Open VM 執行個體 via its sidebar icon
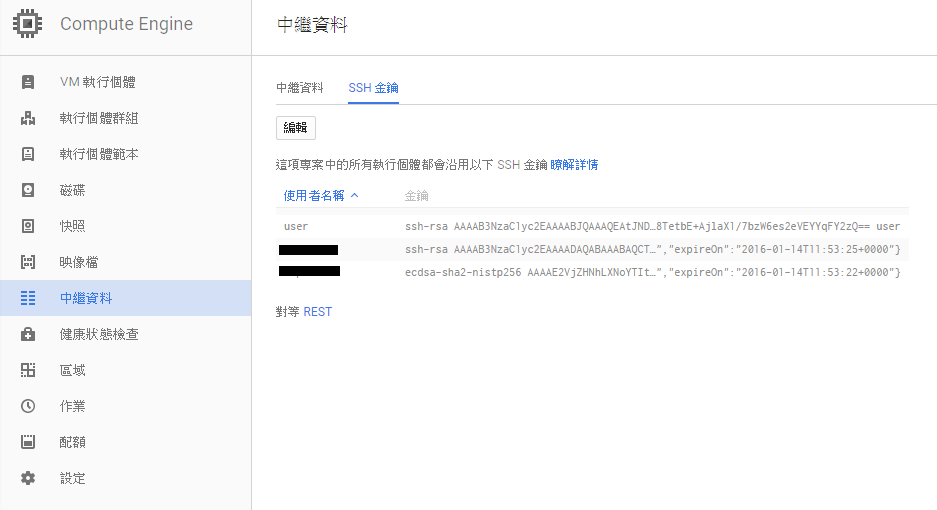This screenshot has width=937, height=510. pos(28,82)
